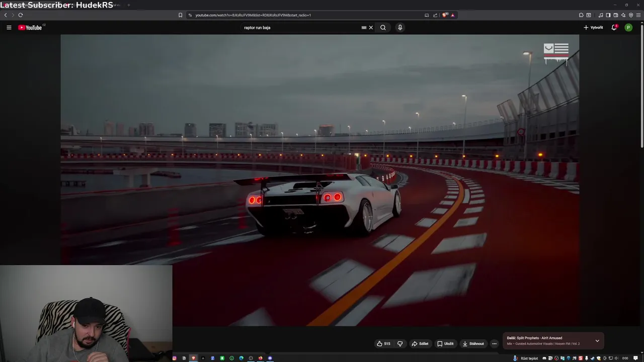Image resolution: width=644 pixels, height=362 pixels.
Task: Open Brave Leo AI sparkle icon
Action: [623, 15]
